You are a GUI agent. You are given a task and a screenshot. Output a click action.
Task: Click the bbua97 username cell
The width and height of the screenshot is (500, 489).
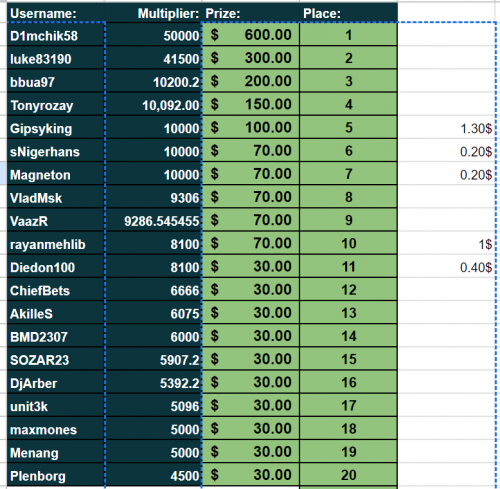click(56, 81)
